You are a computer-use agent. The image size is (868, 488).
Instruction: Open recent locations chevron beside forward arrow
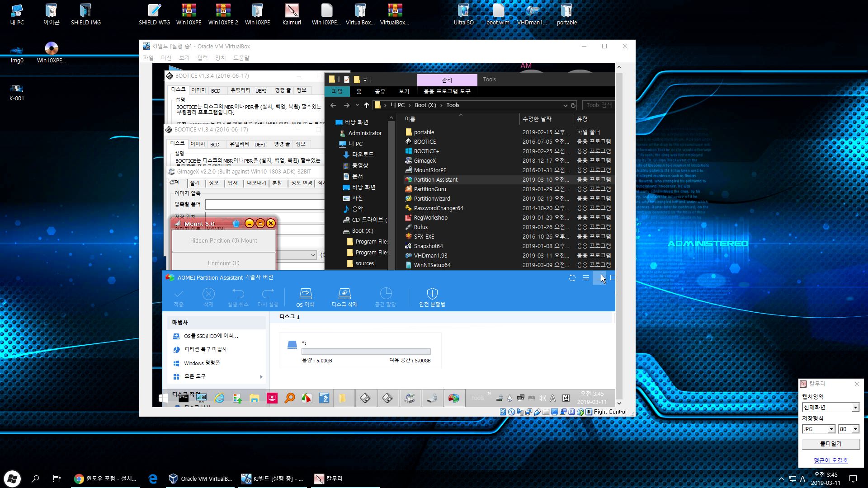[357, 105]
